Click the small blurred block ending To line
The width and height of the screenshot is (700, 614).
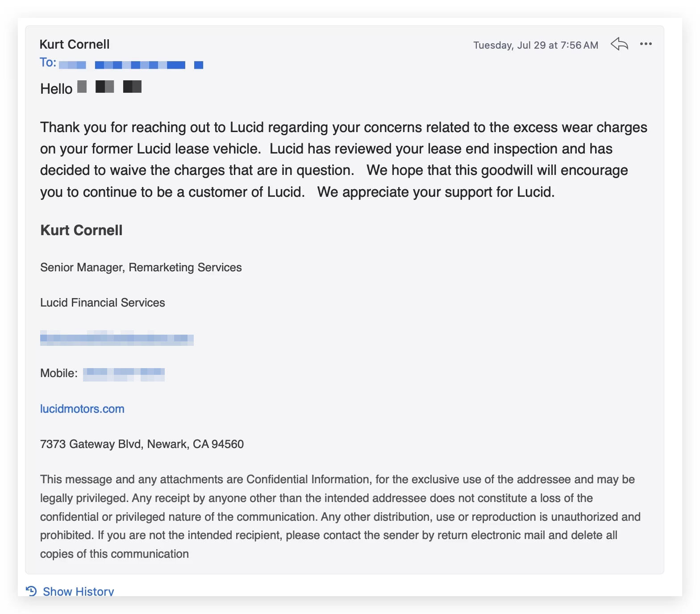(x=199, y=65)
